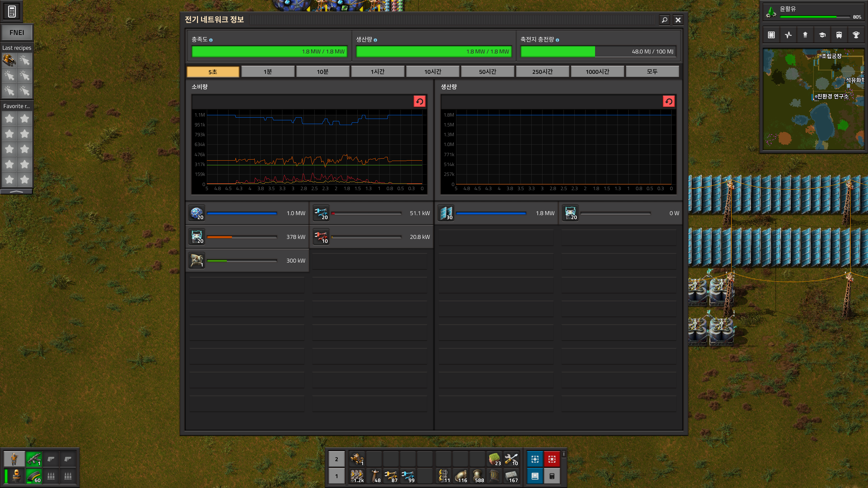Open the achievements trophy icon under the minimap
Screen dimensions: 868x488
coord(856,35)
